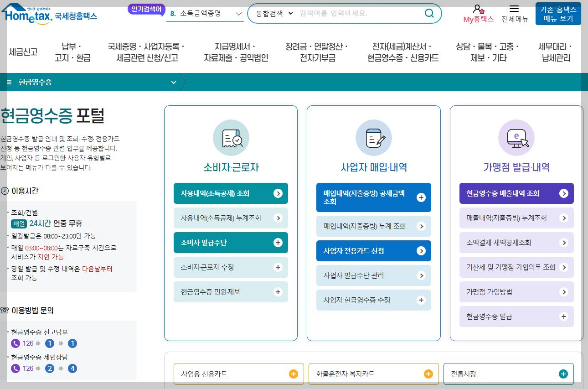Click the 사업자 매입·내역 heading
Image resolution: width=588 pixels, height=389 pixels.
click(374, 167)
